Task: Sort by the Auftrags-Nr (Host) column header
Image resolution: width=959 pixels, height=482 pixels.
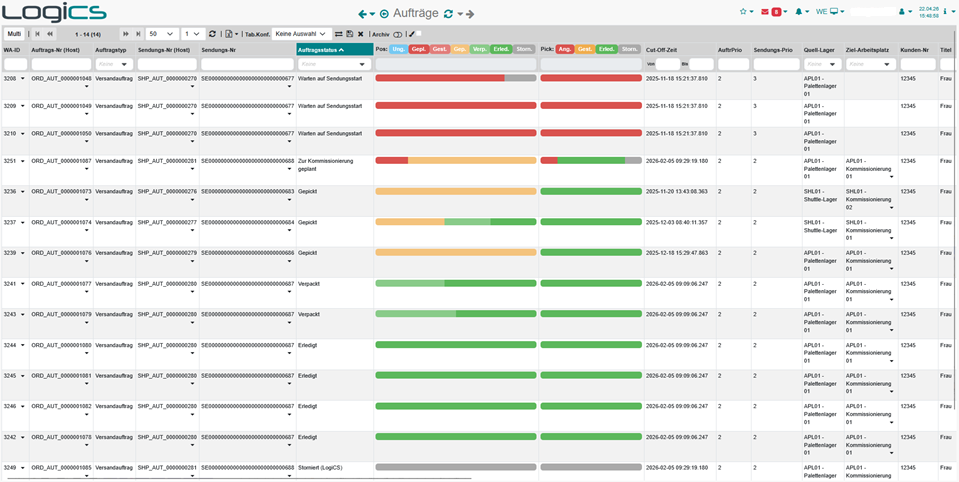Action: 55,49
